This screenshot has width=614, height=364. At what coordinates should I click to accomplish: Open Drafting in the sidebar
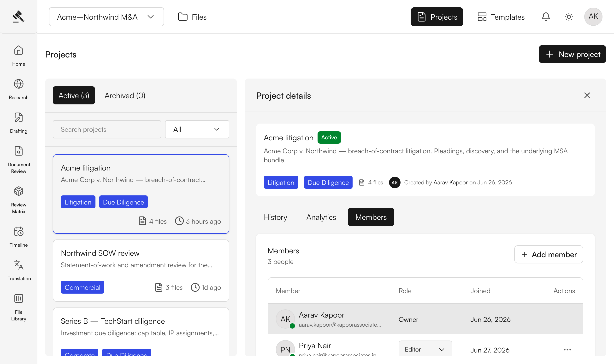click(19, 123)
